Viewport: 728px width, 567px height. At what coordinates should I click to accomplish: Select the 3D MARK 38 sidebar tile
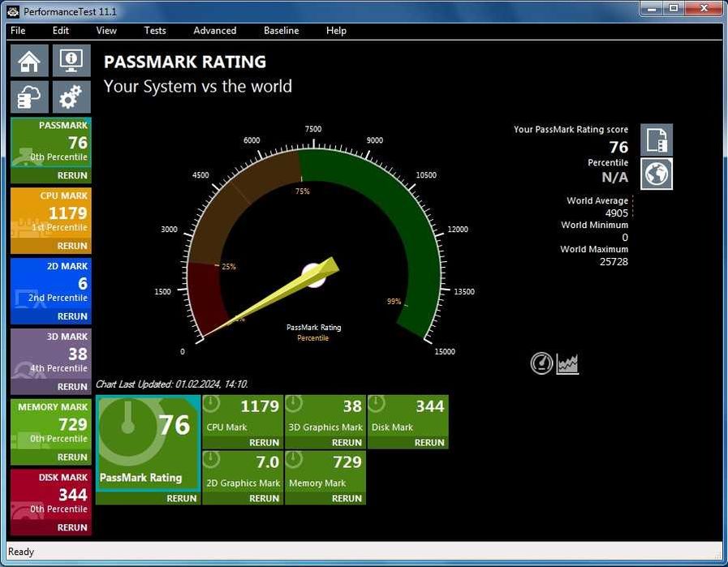51,354
